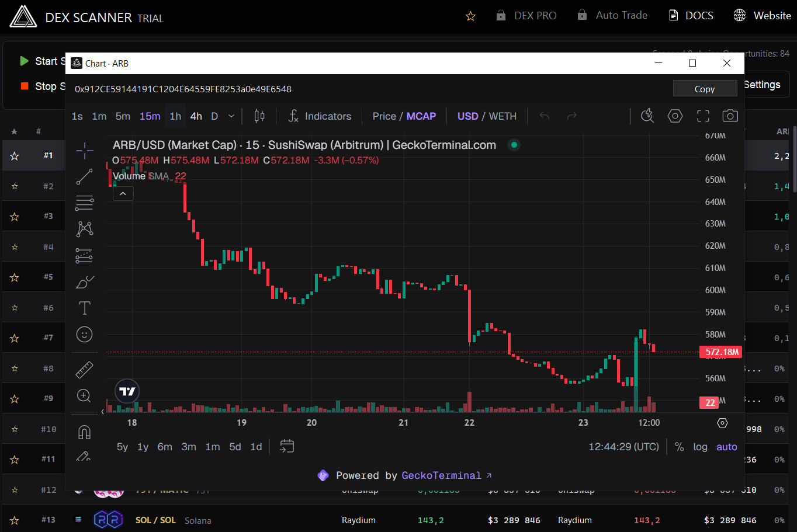Select the ruler measure tool
The image size is (797, 532).
pyautogui.click(x=84, y=370)
